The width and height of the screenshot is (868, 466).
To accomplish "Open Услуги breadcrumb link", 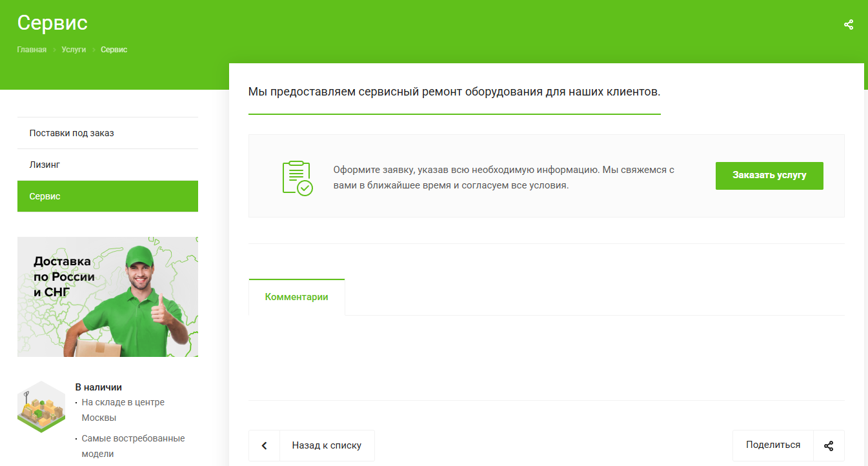I will coord(74,50).
